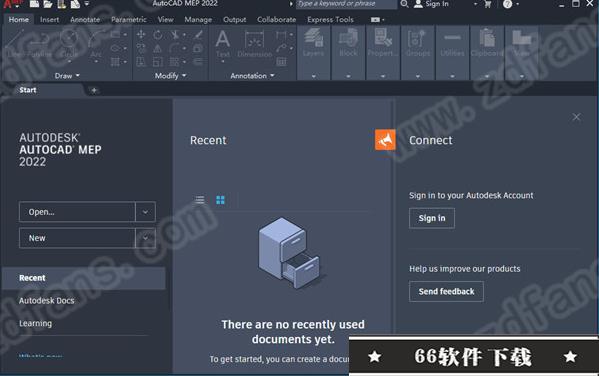Screen dimensions: 599x376
Task: Expand the Annotation panel dropdown
Action: click(272, 76)
